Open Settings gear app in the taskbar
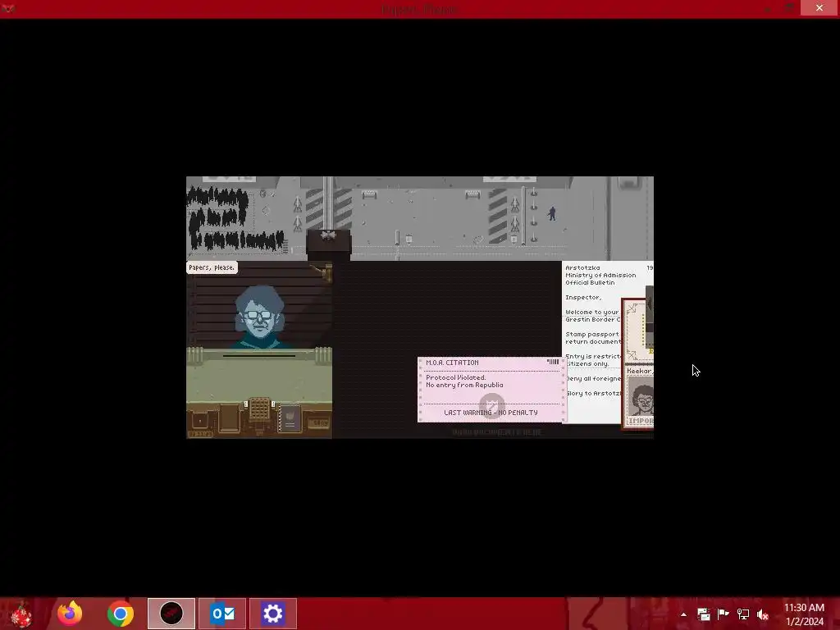 coord(272,614)
